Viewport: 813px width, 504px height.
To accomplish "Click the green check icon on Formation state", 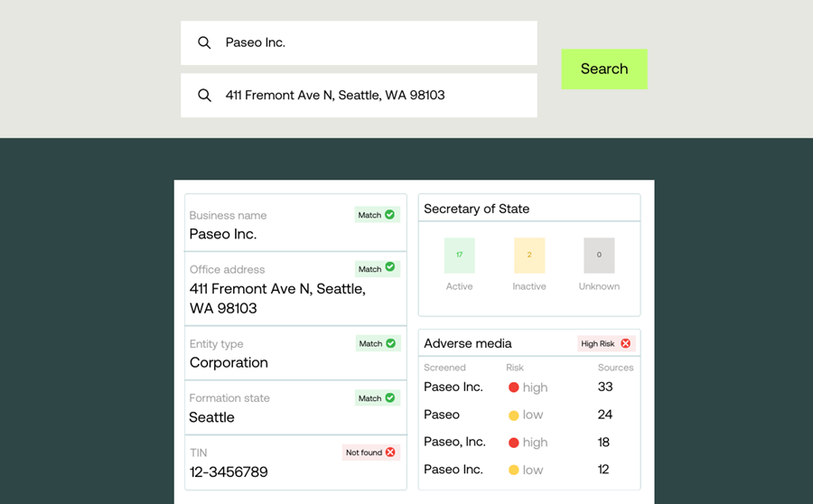I will 390,397.
